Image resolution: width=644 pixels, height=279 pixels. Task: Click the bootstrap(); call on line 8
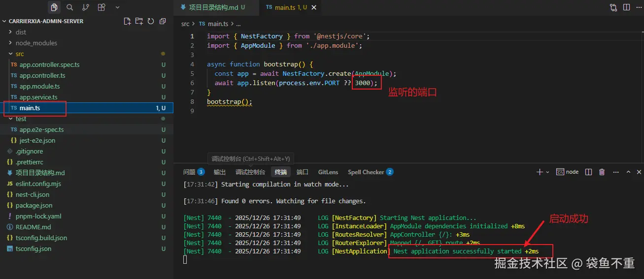(x=230, y=102)
